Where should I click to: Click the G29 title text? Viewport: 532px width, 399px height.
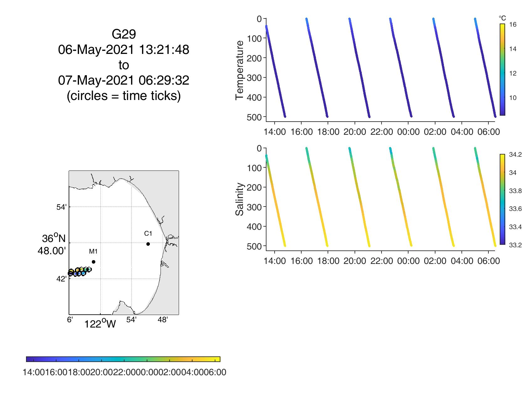[124, 34]
